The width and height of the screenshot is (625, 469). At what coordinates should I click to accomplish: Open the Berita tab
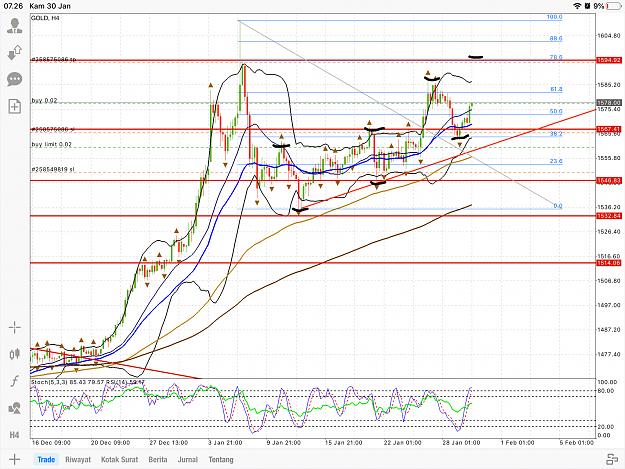(158, 459)
